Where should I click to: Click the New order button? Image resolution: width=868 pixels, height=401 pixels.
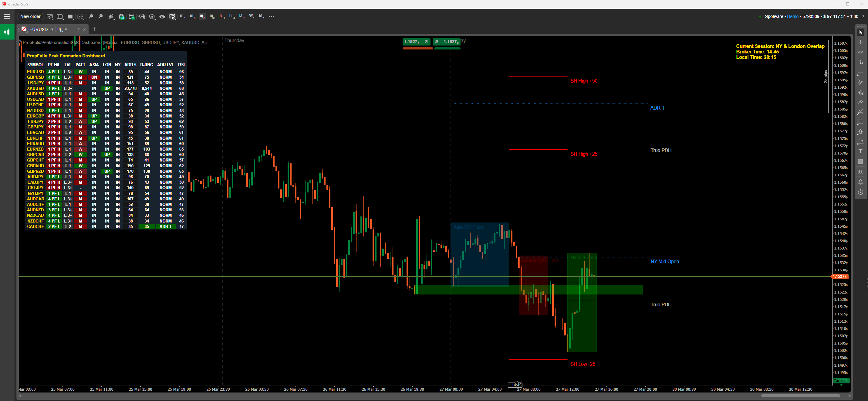(30, 16)
